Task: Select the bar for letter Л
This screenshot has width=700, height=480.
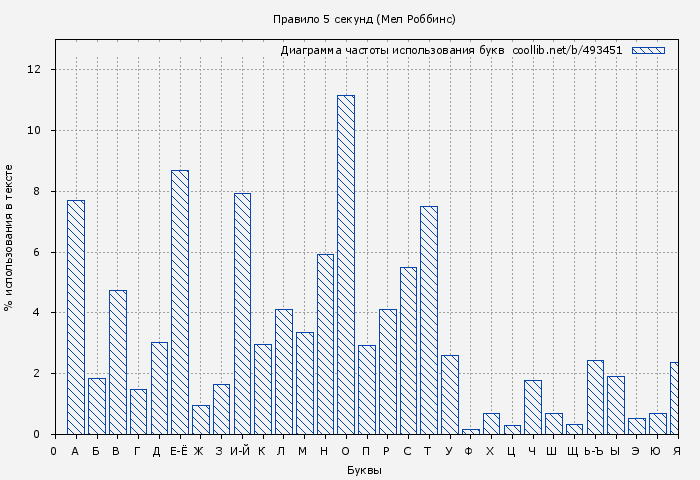Action: click(284, 371)
